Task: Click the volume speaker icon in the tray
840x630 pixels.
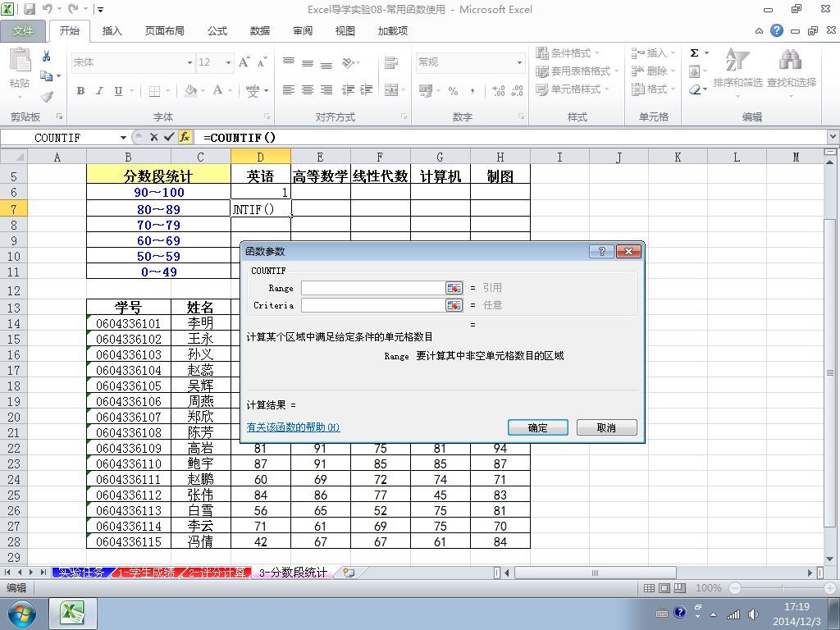Action: click(753, 614)
